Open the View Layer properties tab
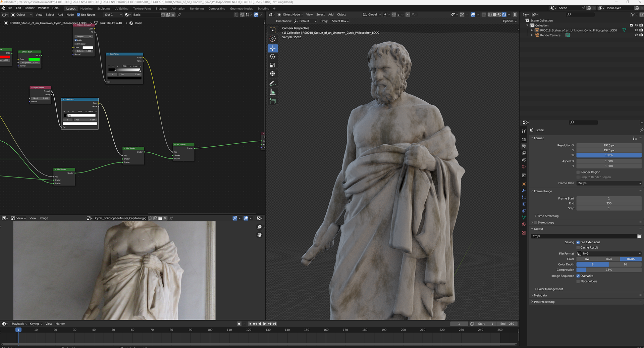This screenshot has height=348, width=644. pos(524,153)
